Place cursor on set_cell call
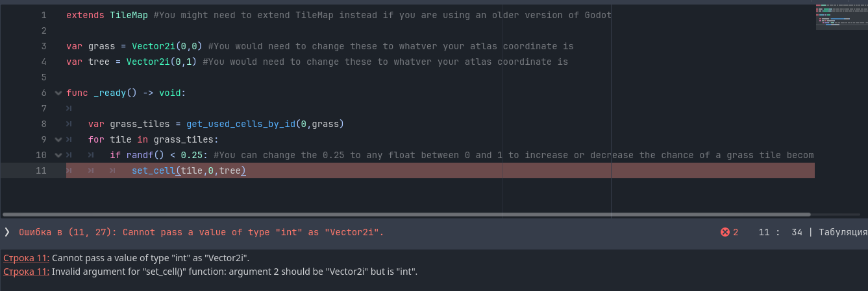Viewport: 868px width, 291px height. click(x=153, y=170)
